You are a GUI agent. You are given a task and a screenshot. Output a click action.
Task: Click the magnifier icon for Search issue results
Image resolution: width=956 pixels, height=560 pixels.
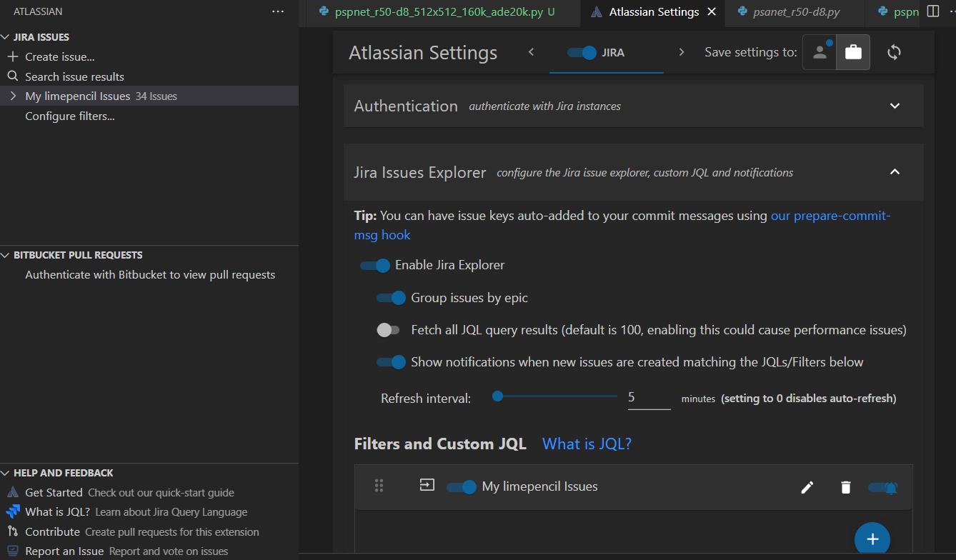click(x=12, y=76)
